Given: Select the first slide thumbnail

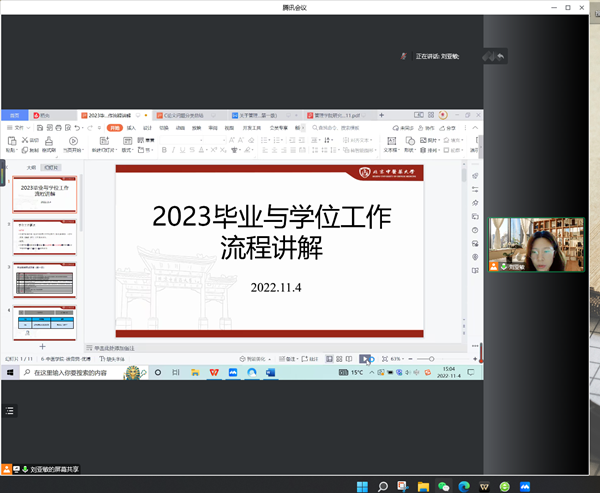Looking at the screenshot, I should [44, 197].
